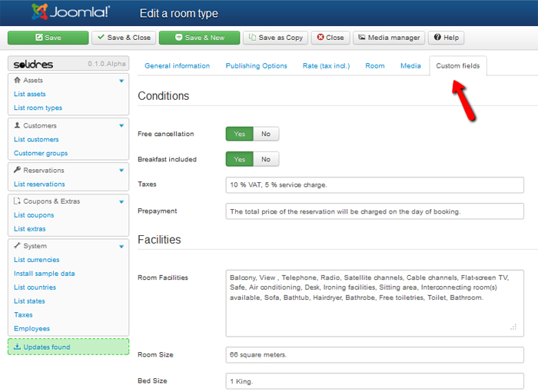Collapse the Assets sidebar section
The height and width of the screenshot is (392, 538).
click(x=121, y=81)
